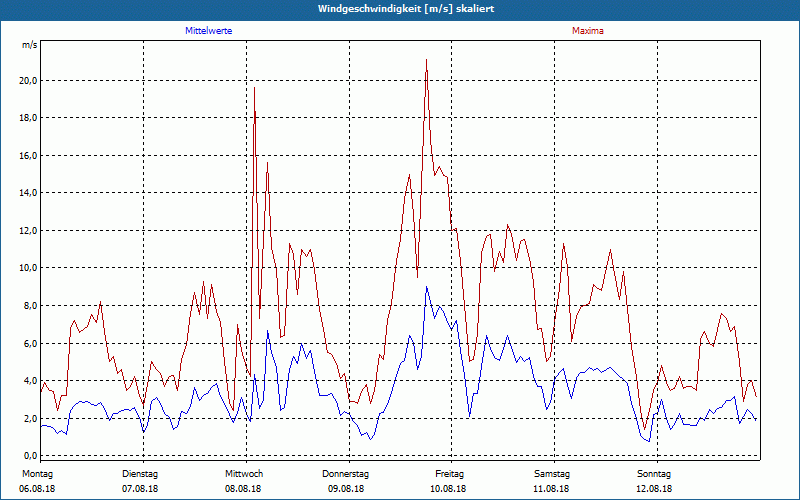Click the '14,0' y-axis value
The width and height of the screenshot is (800, 500).
(x=28, y=193)
